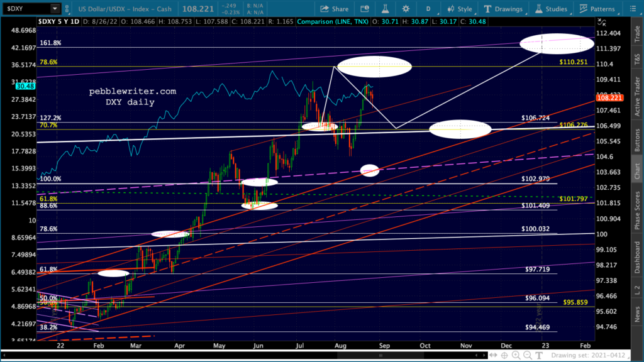Click the zoom out magnifier icon
Viewport: 644px width, 362px height.
(x=528, y=356)
